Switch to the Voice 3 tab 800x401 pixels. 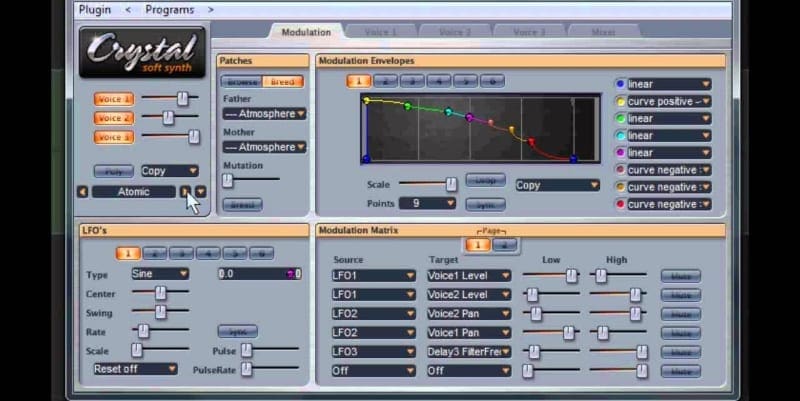coord(529,32)
